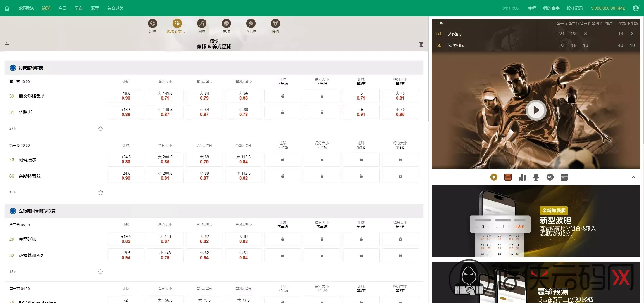Bet on 斯文堡格兔子 handicap -18.5 at 0.90
Image resolution: width=644 pixels, height=303 pixels.
tap(126, 96)
